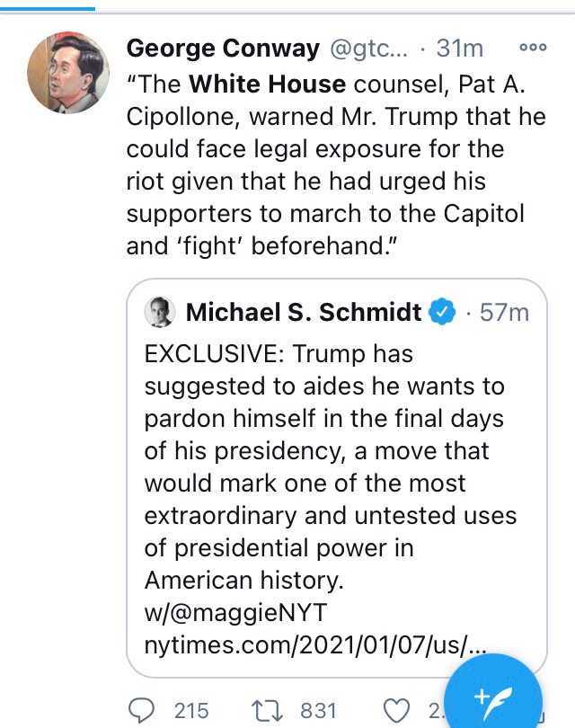Image resolution: width=575 pixels, height=728 pixels.
Task: Click the blue loading progress bar
Action: (47, 8)
